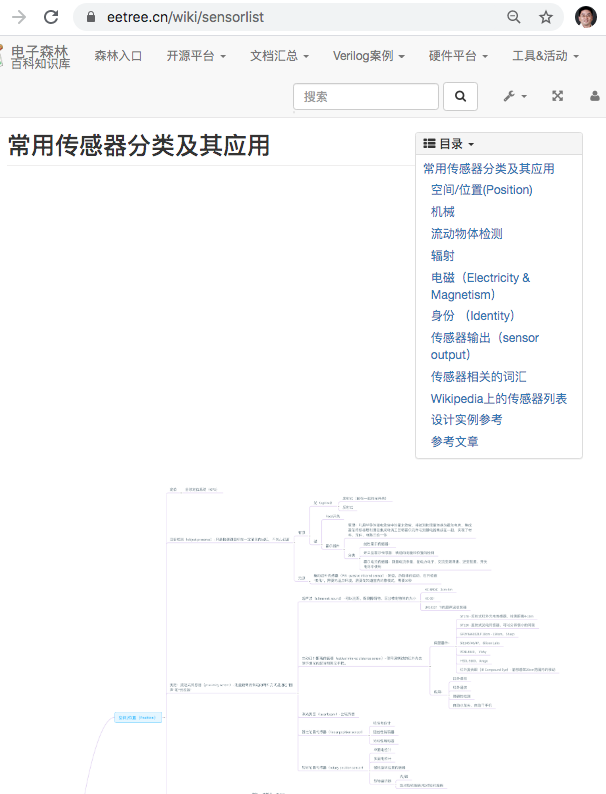Toggle fullscreen expand icon
This screenshot has width=606, height=794.
[x=557, y=96]
